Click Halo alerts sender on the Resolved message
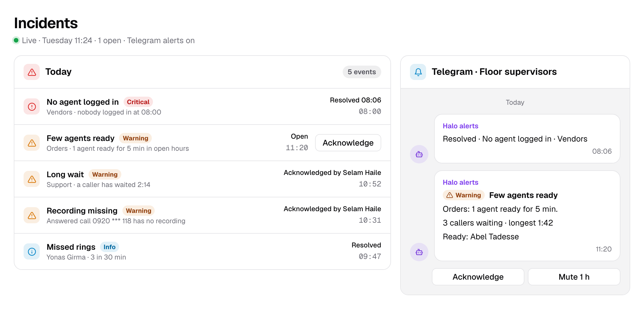This screenshot has height=309, width=644. (x=460, y=126)
